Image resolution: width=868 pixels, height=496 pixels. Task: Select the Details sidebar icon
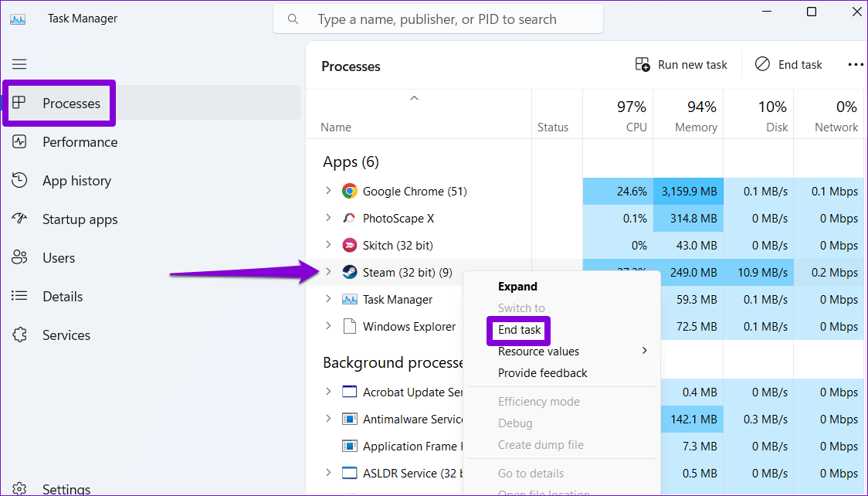click(x=21, y=296)
